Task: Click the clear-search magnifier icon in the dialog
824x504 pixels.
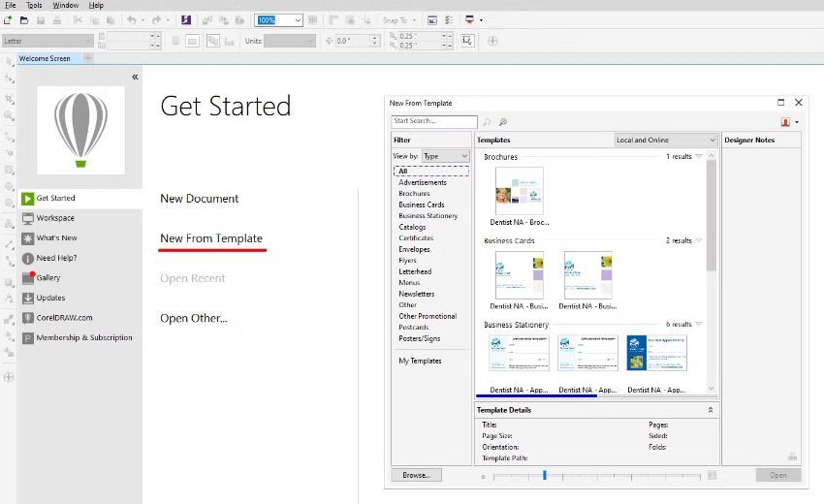Action: [503, 122]
